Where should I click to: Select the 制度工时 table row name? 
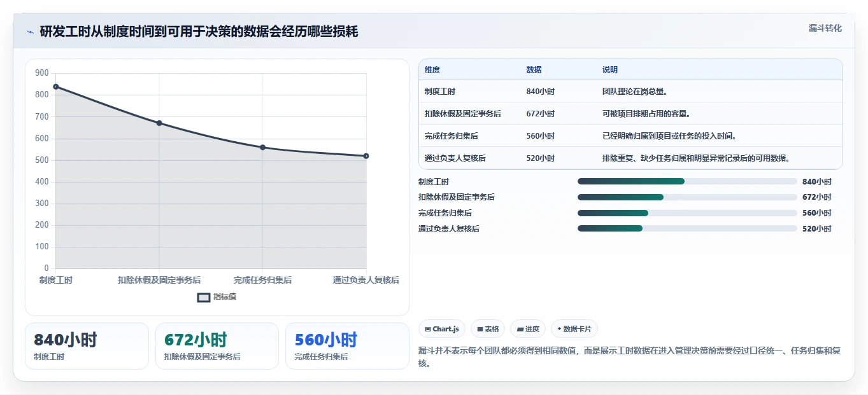440,92
